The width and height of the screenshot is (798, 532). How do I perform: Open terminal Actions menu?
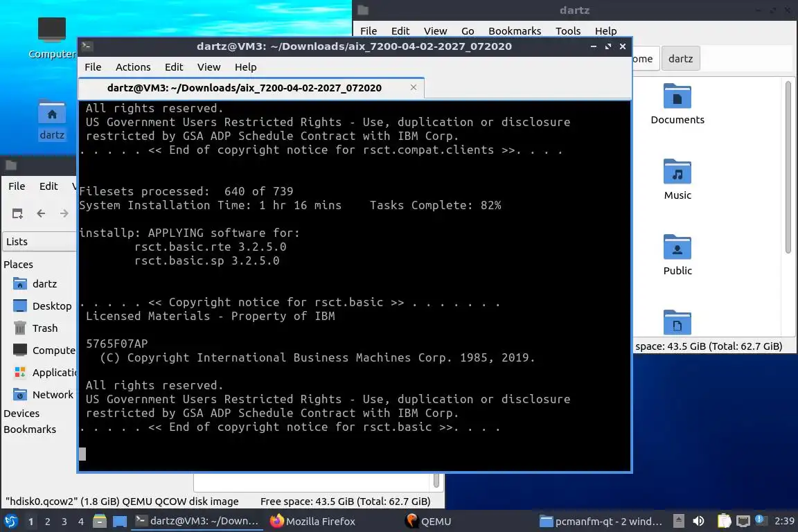click(x=133, y=67)
